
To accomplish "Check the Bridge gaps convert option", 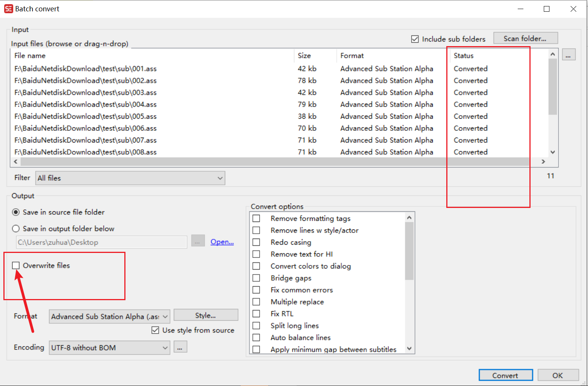I will coord(257,278).
